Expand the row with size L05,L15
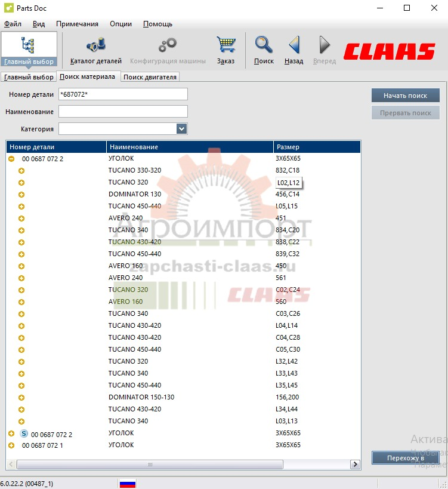Viewport: 448px width, 489px height. tap(21, 207)
